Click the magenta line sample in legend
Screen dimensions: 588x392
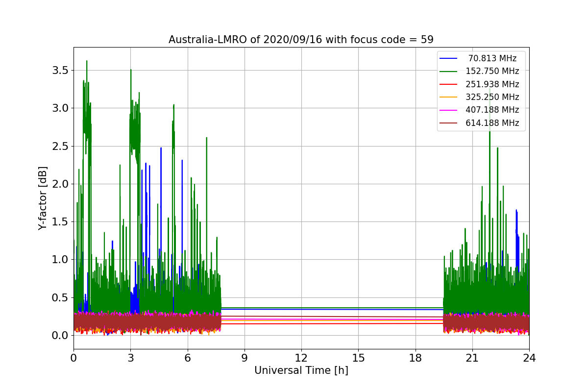point(449,110)
